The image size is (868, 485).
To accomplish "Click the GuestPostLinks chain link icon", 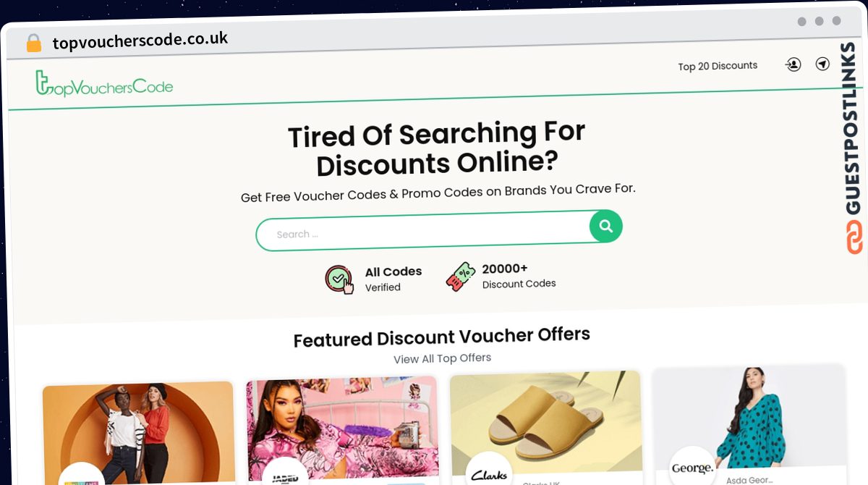I will pyautogui.click(x=855, y=237).
